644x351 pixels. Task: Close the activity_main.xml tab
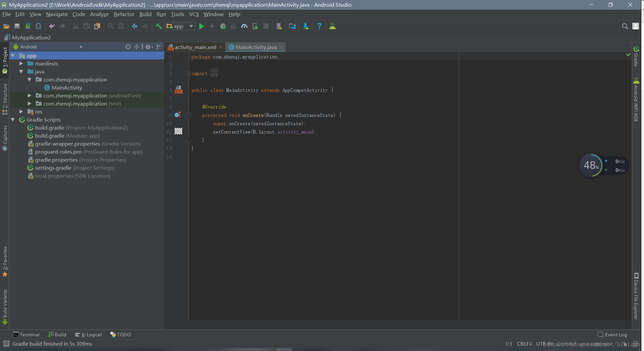click(220, 47)
